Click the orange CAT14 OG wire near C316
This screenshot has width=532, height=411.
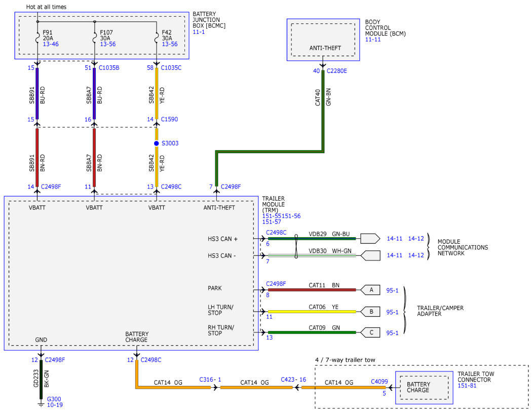173,388
